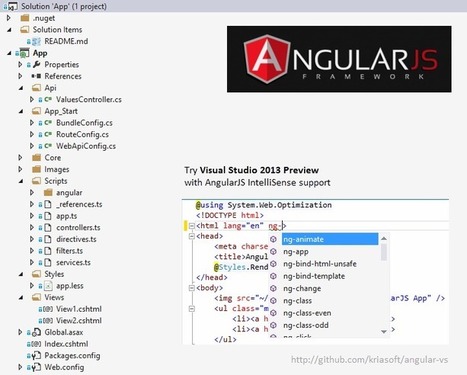Choose ng-bind-html-unsafe suggestion

pyautogui.click(x=320, y=264)
